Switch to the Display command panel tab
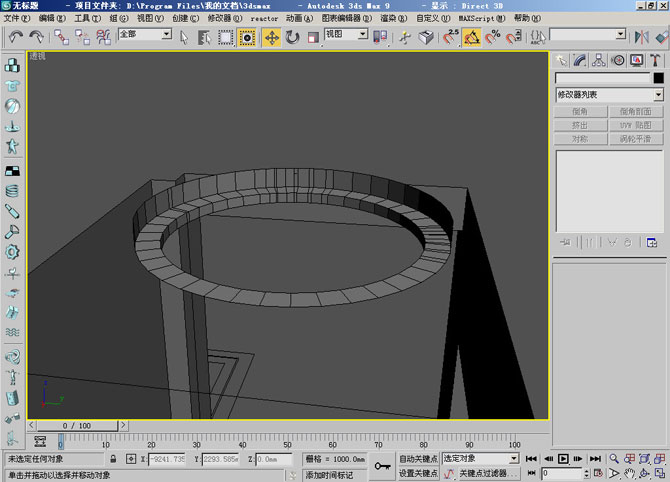The height and width of the screenshot is (482, 670). click(x=636, y=60)
